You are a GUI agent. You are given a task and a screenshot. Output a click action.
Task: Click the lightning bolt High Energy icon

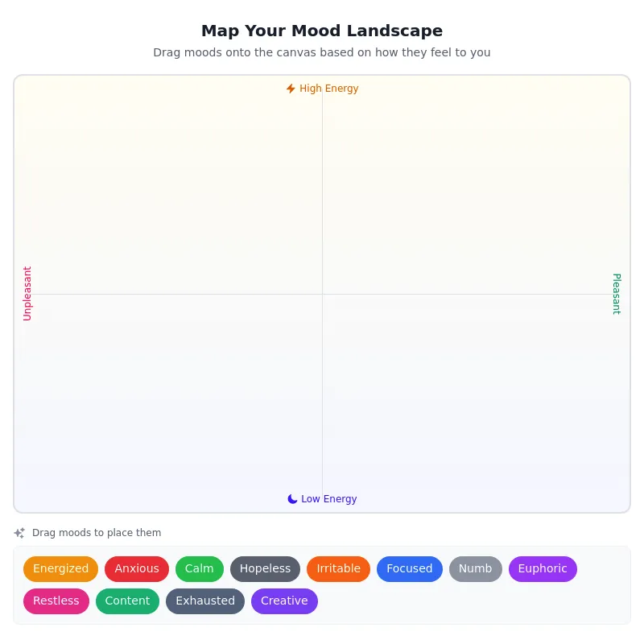click(291, 89)
